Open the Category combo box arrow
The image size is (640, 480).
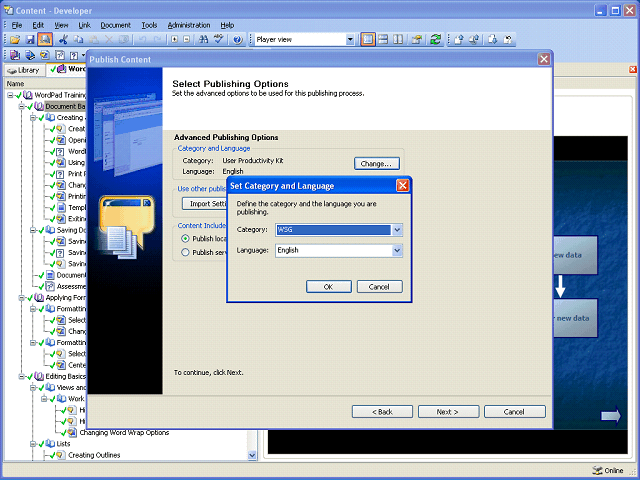pyautogui.click(x=397, y=230)
